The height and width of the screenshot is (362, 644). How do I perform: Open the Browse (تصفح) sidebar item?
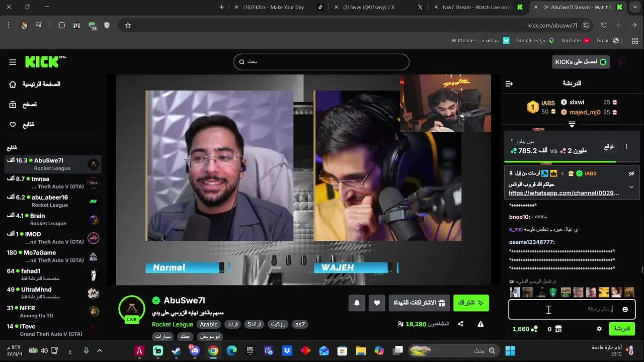tap(23, 105)
